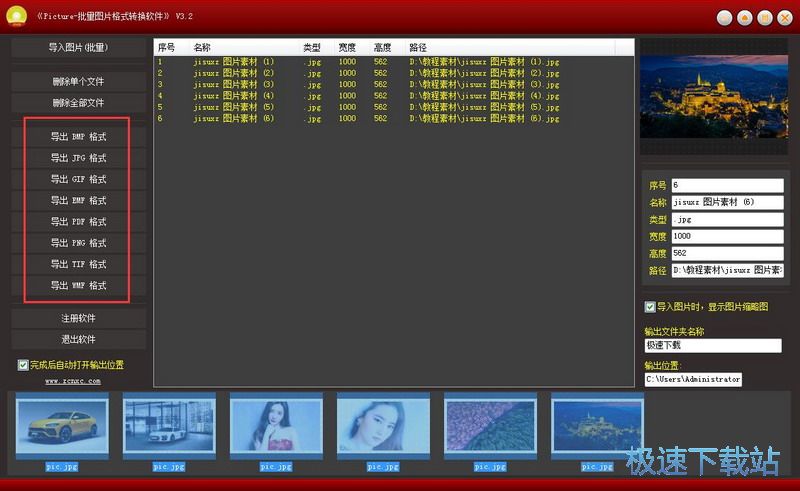Viewport: 800px width, 491px height.
Task: Choose 导出 PDF 格式 export option
Action: [79, 222]
